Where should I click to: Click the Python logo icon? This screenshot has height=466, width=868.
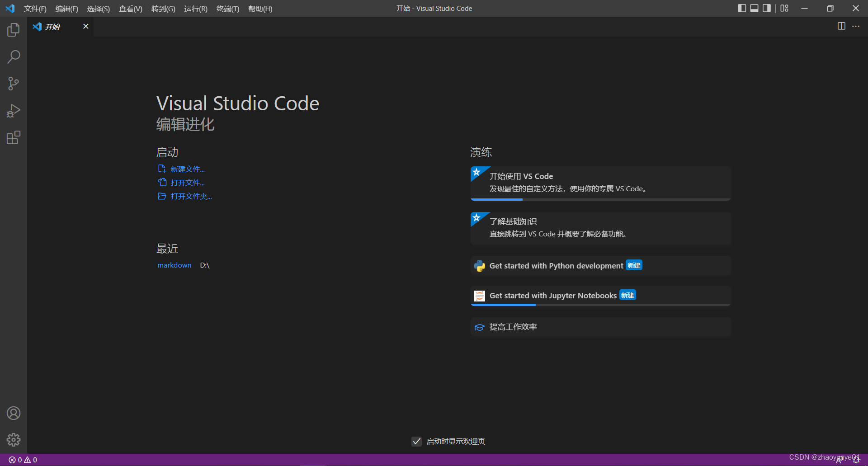pyautogui.click(x=480, y=266)
